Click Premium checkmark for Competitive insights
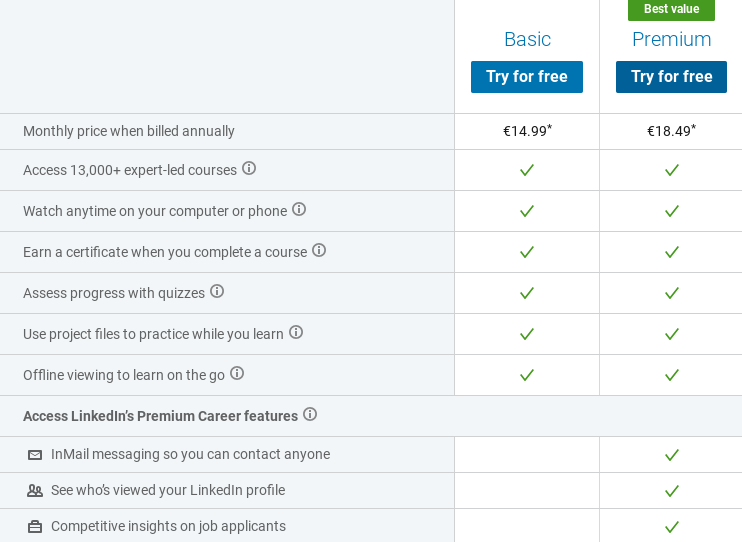The image size is (742, 542). tap(672, 527)
